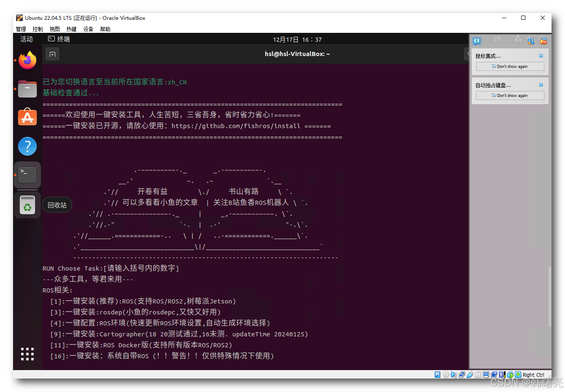The width and height of the screenshot is (565, 392).
Task: Enable Don't show again for 自动独占键盘 notification
Action: tap(509, 95)
